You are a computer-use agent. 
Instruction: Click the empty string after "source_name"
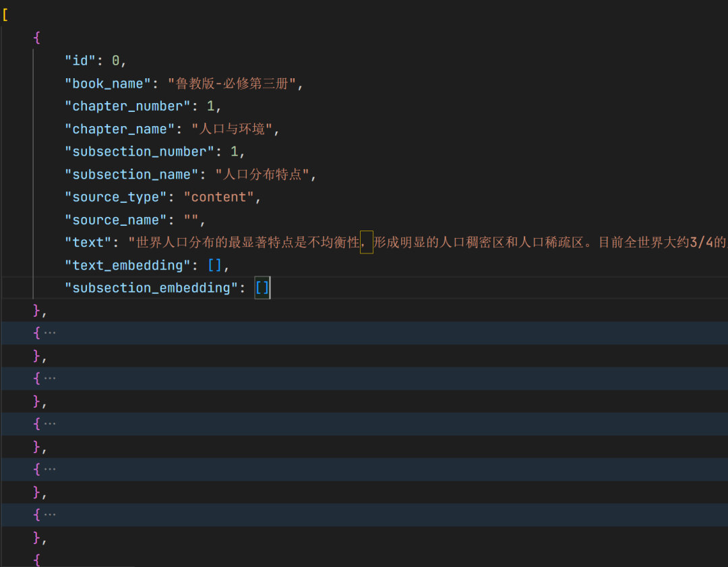191,220
